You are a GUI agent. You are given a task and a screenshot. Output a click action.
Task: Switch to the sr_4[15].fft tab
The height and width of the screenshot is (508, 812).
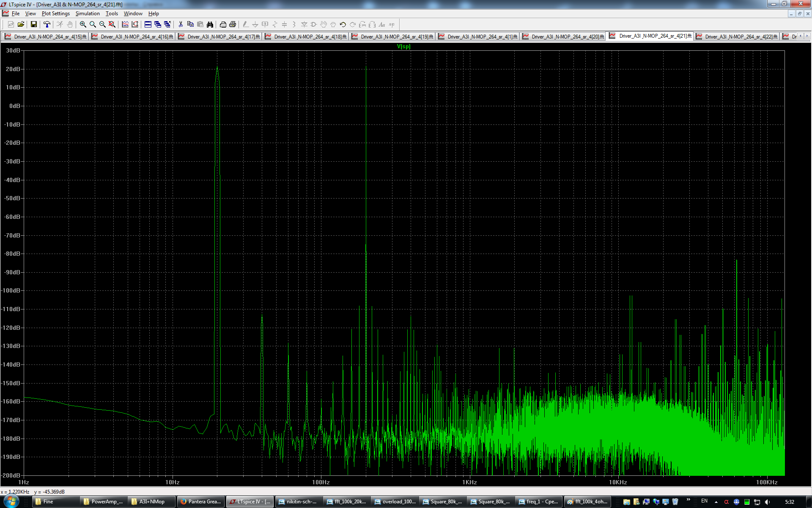[x=45, y=37]
